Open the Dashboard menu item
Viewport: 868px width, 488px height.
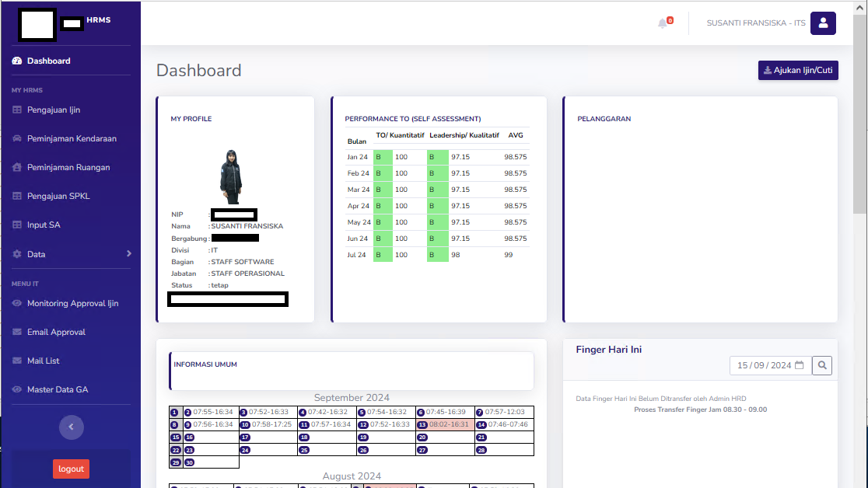49,61
